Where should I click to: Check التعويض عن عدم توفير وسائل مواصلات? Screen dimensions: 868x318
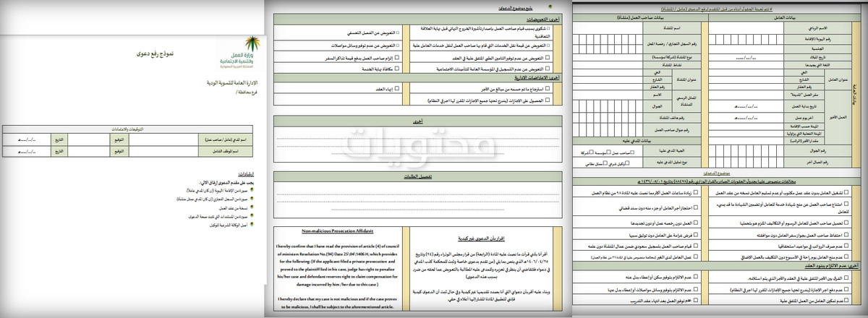click(x=397, y=46)
